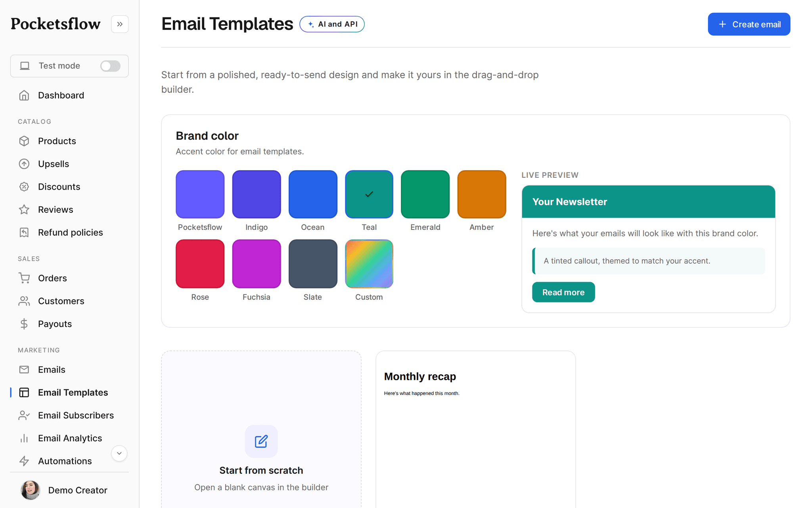812x508 pixels.
Task: Click the Products box icon
Action: pyautogui.click(x=24, y=141)
